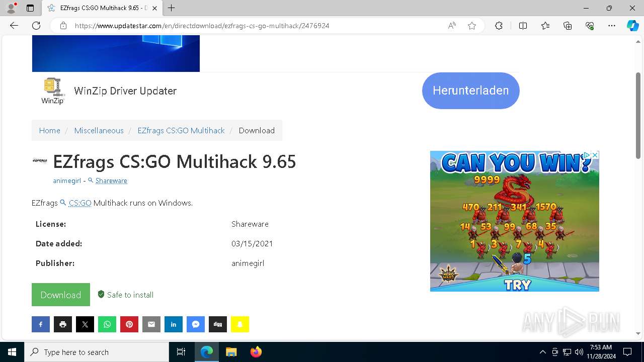The height and width of the screenshot is (362, 644).
Task: Open Windows Start menu
Action: click(12, 352)
